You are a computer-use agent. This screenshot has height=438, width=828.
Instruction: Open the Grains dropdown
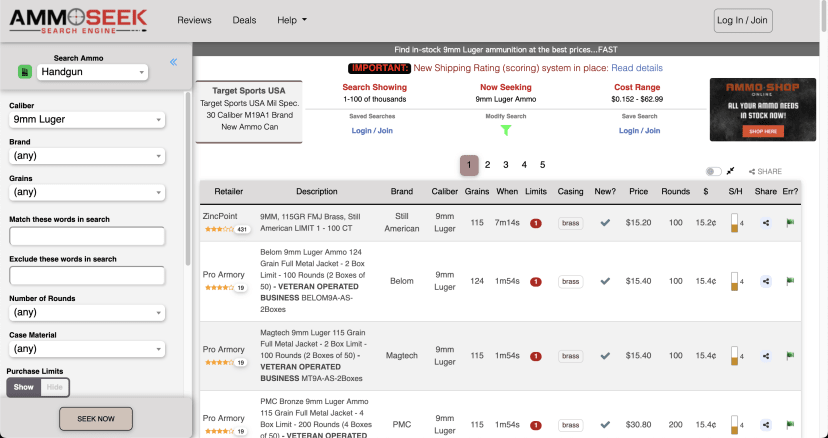pyautogui.click(x=87, y=192)
